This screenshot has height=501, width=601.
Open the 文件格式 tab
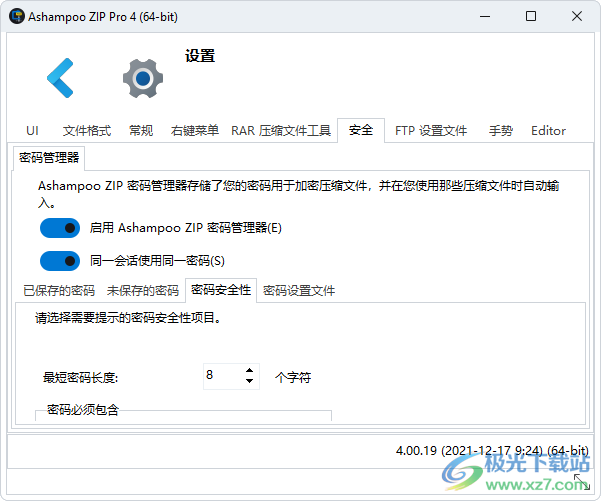coord(87,131)
